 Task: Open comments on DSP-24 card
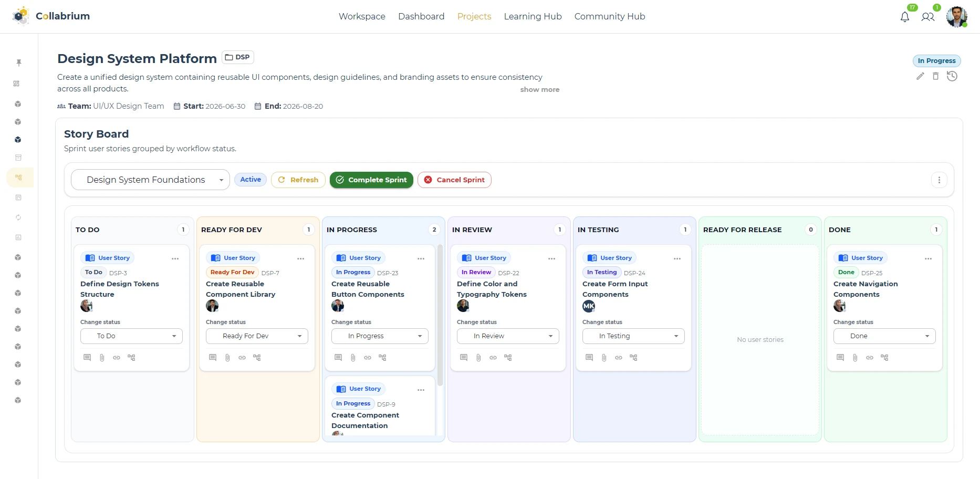coord(589,358)
